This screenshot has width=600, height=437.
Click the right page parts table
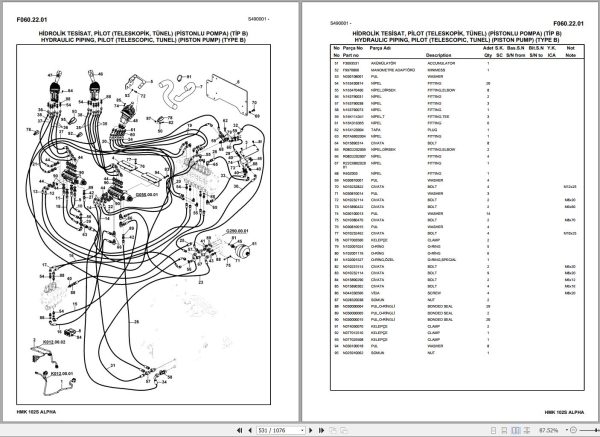pos(457,217)
